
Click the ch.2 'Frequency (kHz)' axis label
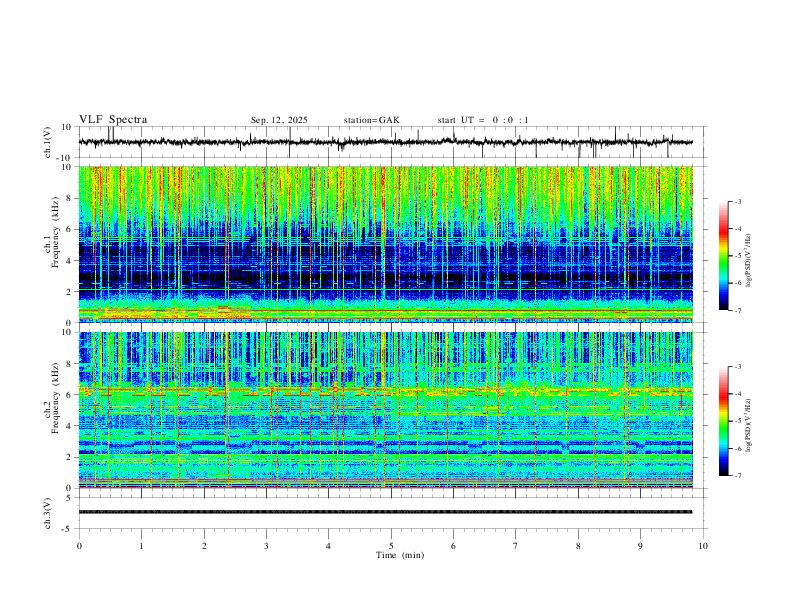pyautogui.click(x=55, y=398)
